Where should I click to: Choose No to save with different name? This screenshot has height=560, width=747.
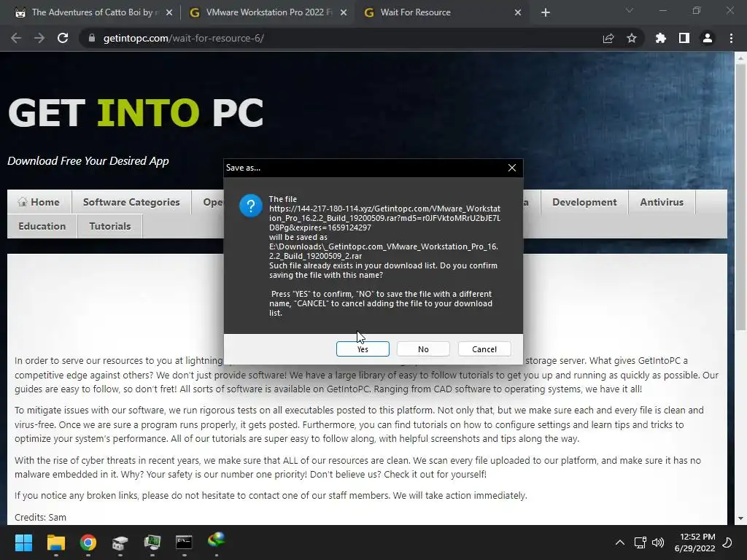423,349
